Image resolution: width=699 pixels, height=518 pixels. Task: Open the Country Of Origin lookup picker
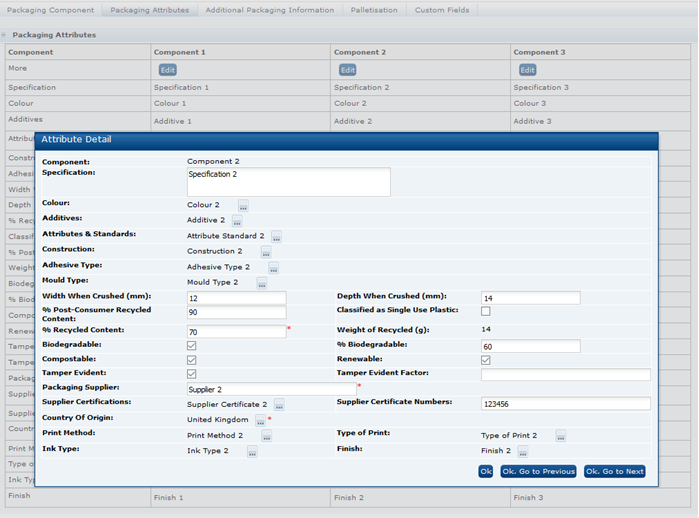pos(260,420)
